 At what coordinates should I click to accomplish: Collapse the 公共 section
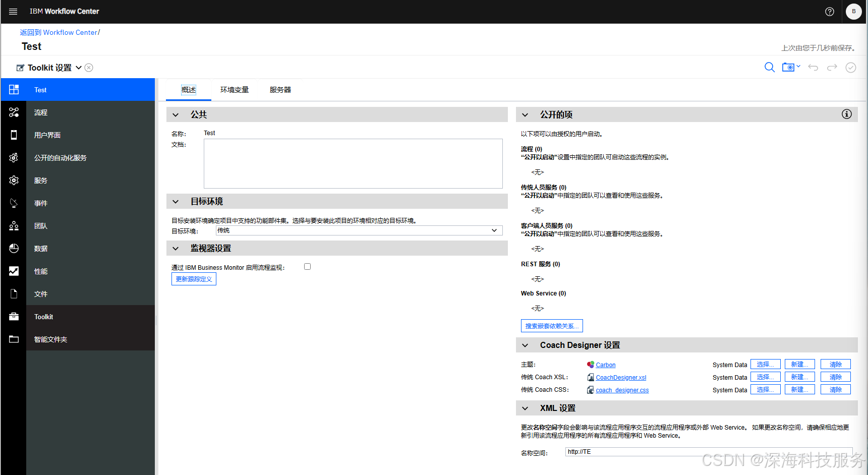click(x=176, y=115)
